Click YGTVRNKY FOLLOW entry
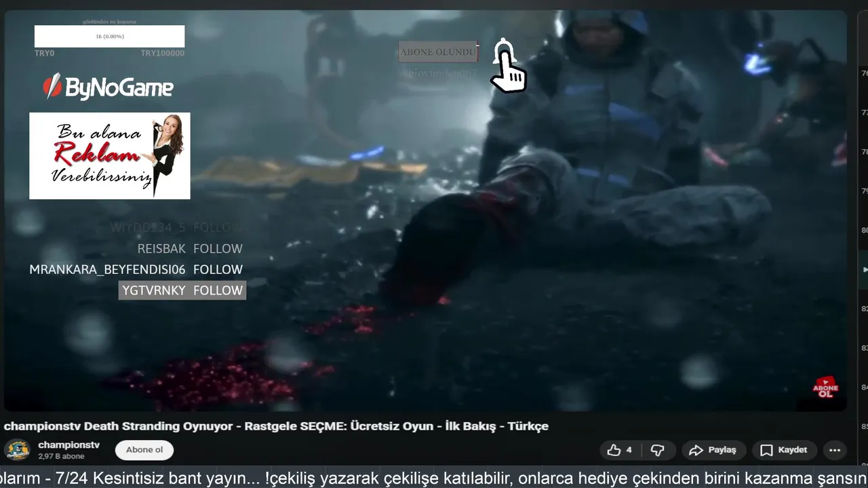This screenshot has width=868, height=488. 182,290
